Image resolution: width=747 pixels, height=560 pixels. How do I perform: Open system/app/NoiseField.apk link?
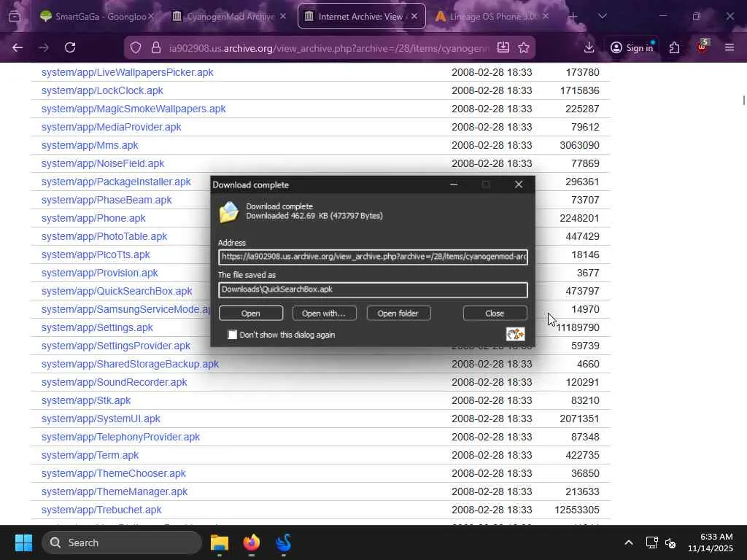[x=102, y=163]
